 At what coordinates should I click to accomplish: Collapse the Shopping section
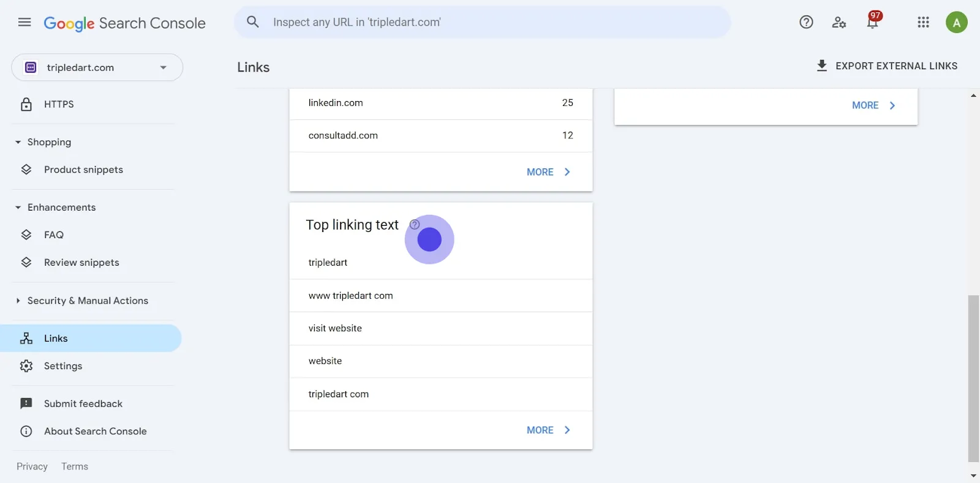(18, 142)
